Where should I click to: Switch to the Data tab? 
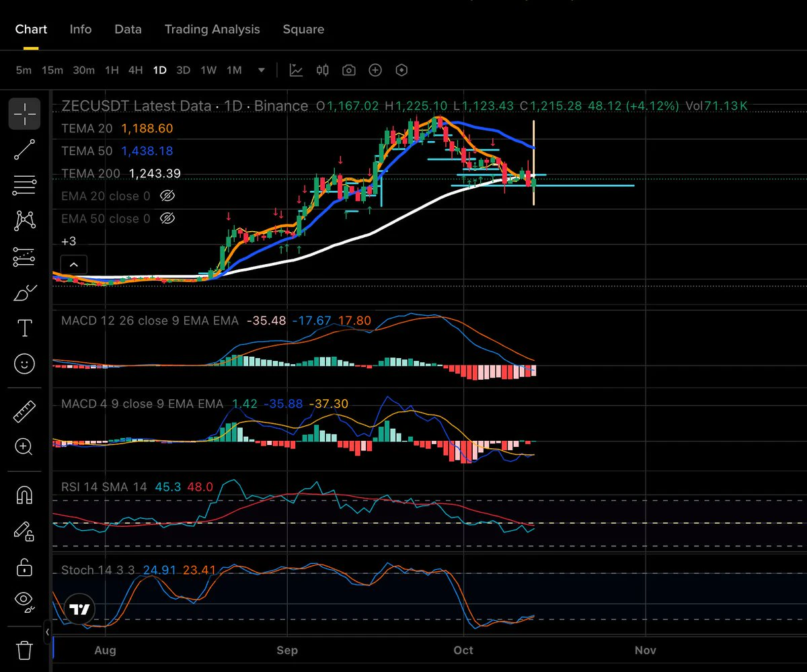(x=128, y=29)
